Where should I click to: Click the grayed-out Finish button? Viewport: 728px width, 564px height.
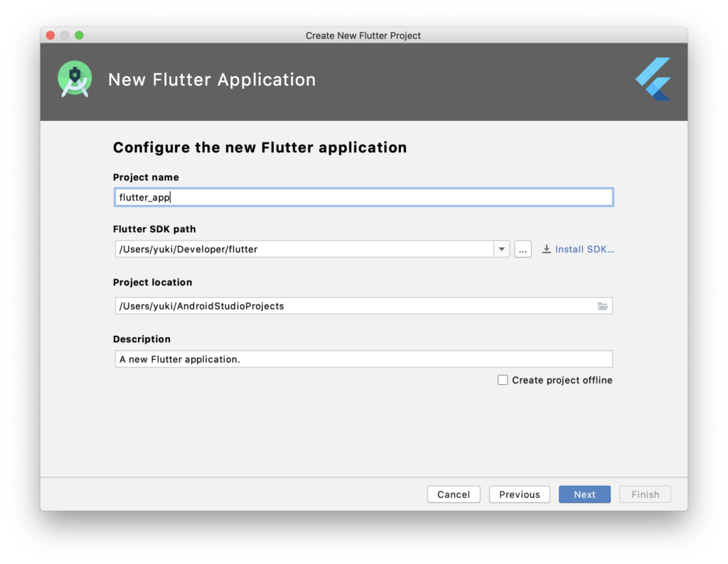[645, 494]
